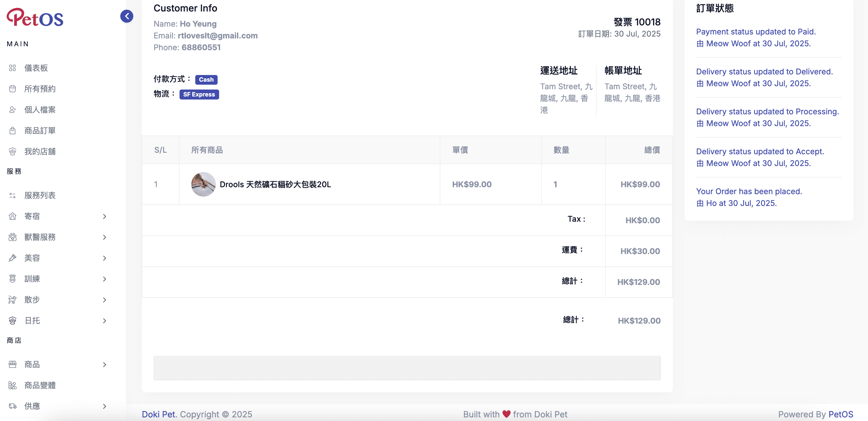Click the SF Express logistics badge
This screenshot has height=421, width=868.
(199, 94)
